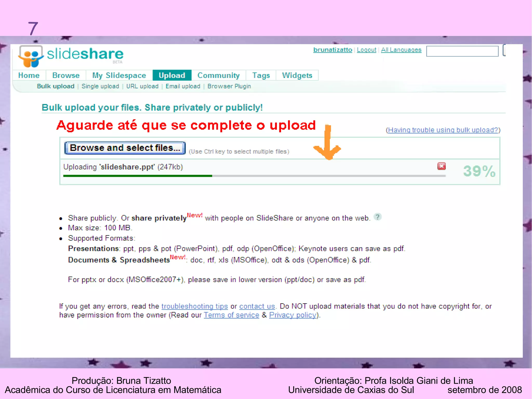The width and height of the screenshot is (532, 399).
Task: Open the Widgets tab
Action: coord(297,75)
